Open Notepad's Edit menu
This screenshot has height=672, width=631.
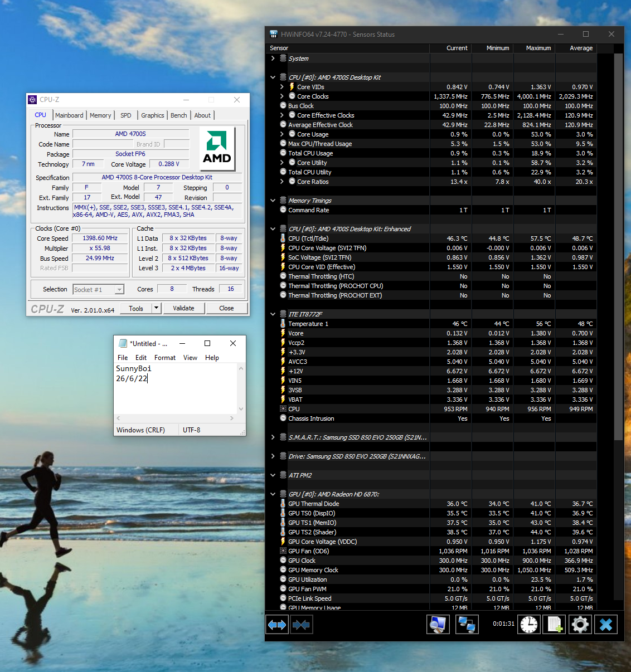click(x=141, y=358)
